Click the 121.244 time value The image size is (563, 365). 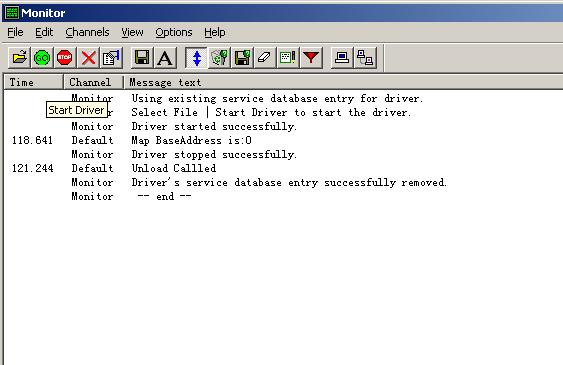click(x=32, y=168)
